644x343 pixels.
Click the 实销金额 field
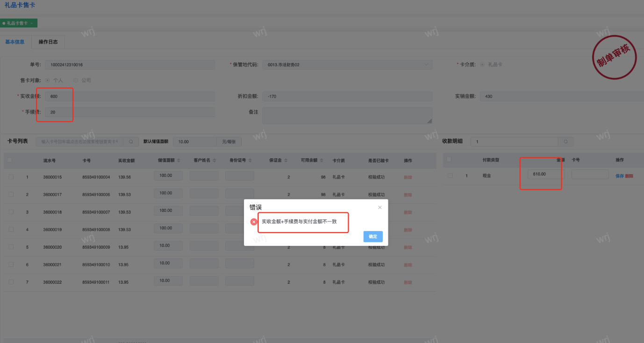point(562,97)
